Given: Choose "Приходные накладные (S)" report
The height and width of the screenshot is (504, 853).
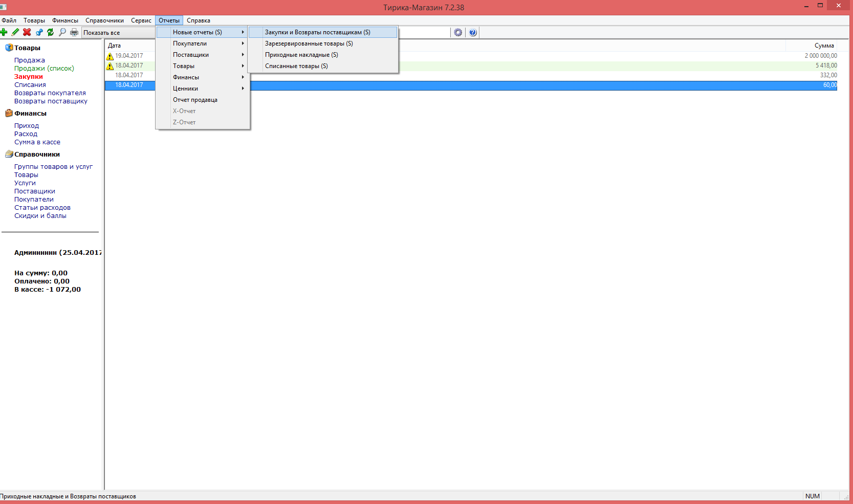Looking at the screenshot, I should point(323,55).
